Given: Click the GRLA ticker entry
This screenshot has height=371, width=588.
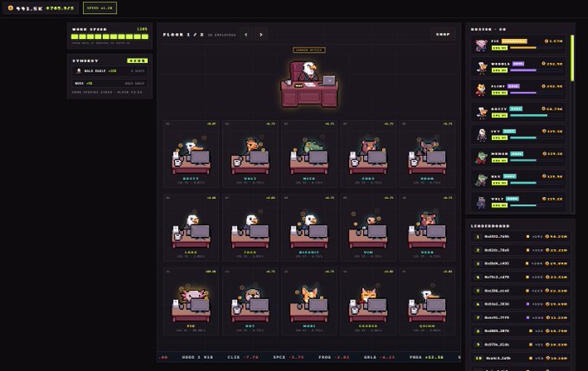Looking at the screenshot, I should click(x=379, y=357).
